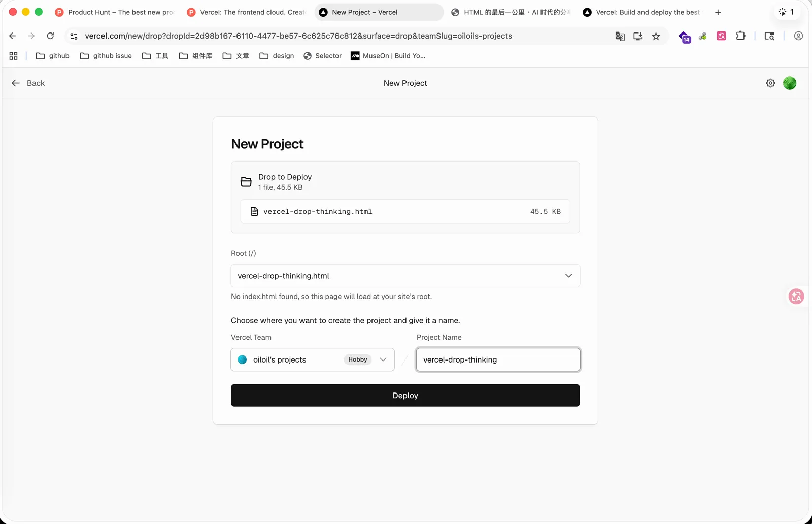Open the 工具 bookmark folder
Screen dimensions: 812x524
pos(155,56)
